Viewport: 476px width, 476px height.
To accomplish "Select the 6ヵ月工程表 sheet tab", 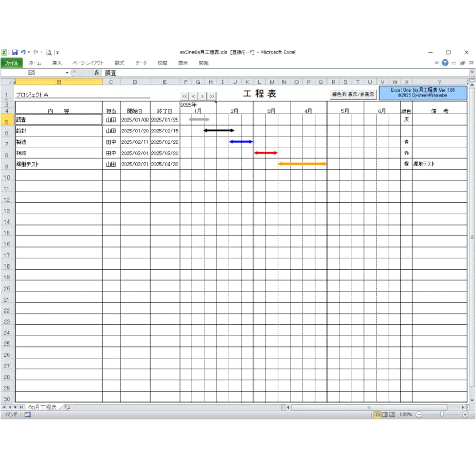I will 42,407.
